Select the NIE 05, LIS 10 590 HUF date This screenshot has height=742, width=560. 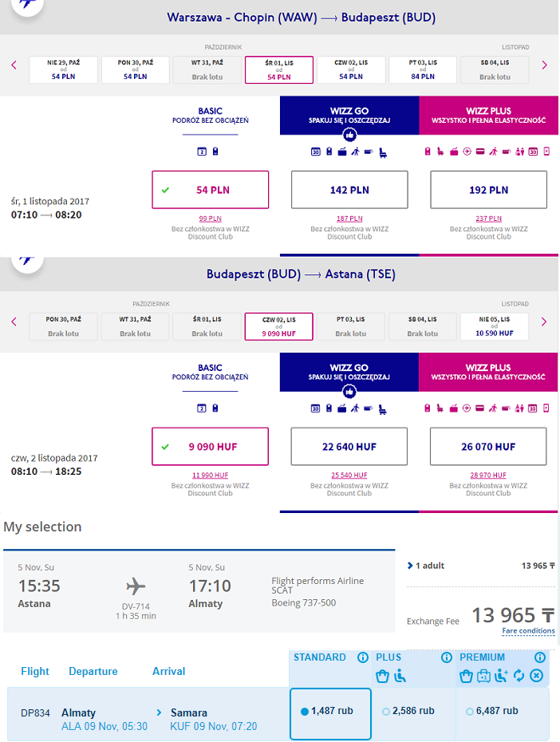[x=495, y=326]
